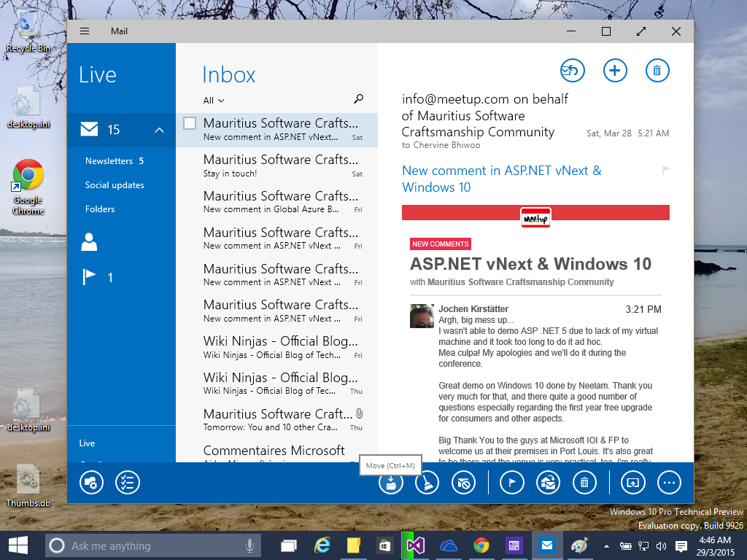Select the Live account at sidebar bottom

[88, 443]
